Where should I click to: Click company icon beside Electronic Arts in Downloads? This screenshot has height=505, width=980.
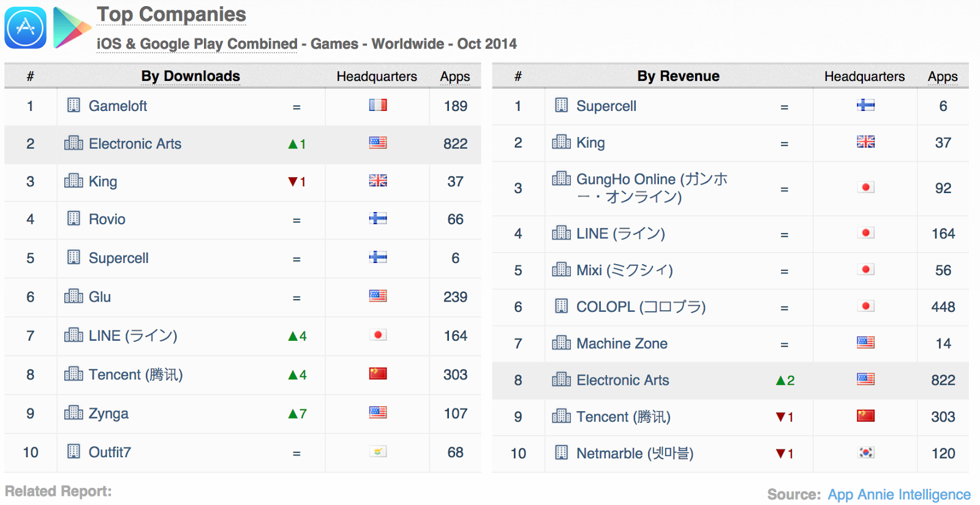pyautogui.click(x=73, y=143)
